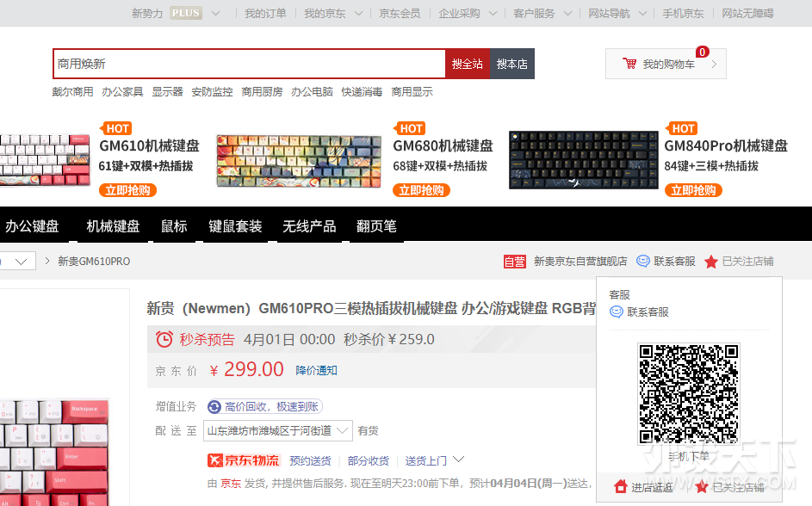Click the red house icon for 进店逛逛
Image resolution: width=812 pixels, height=506 pixels.
620,486
